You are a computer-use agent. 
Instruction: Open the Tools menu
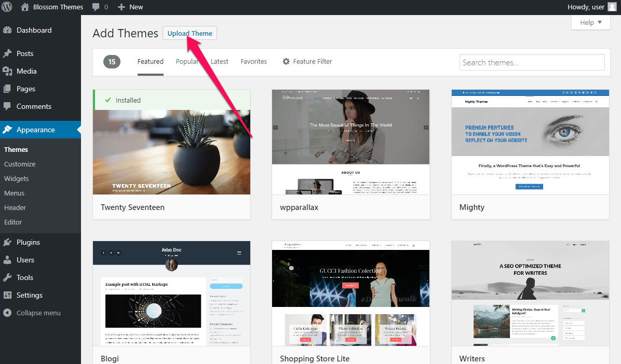(x=25, y=277)
